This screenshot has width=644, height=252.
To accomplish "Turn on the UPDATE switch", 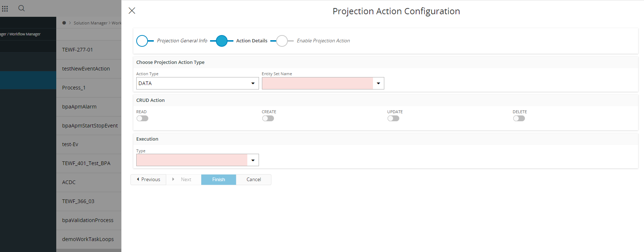I will pyautogui.click(x=393, y=118).
